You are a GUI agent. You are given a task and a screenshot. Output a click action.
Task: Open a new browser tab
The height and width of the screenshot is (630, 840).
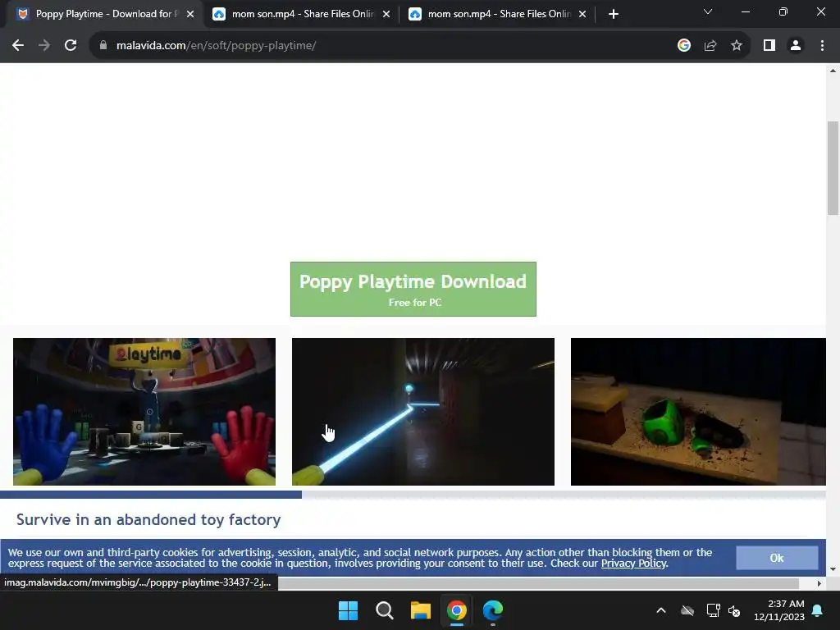click(x=614, y=15)
